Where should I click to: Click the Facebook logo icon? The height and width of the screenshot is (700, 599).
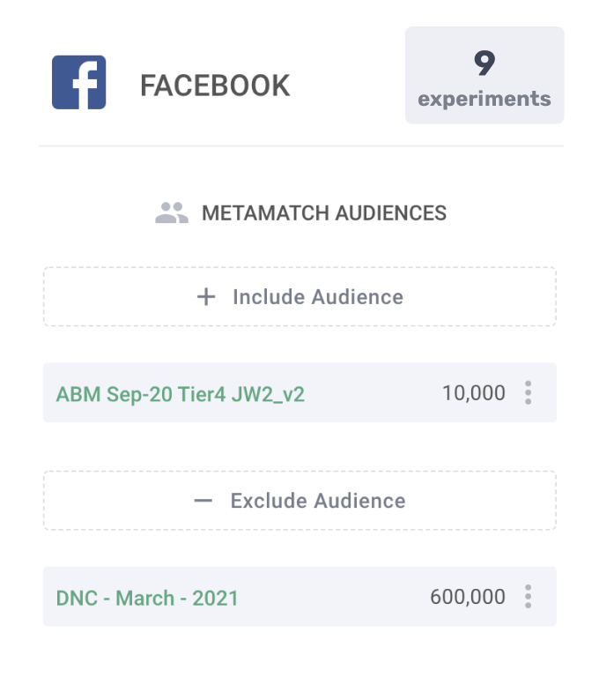point(79,83)
